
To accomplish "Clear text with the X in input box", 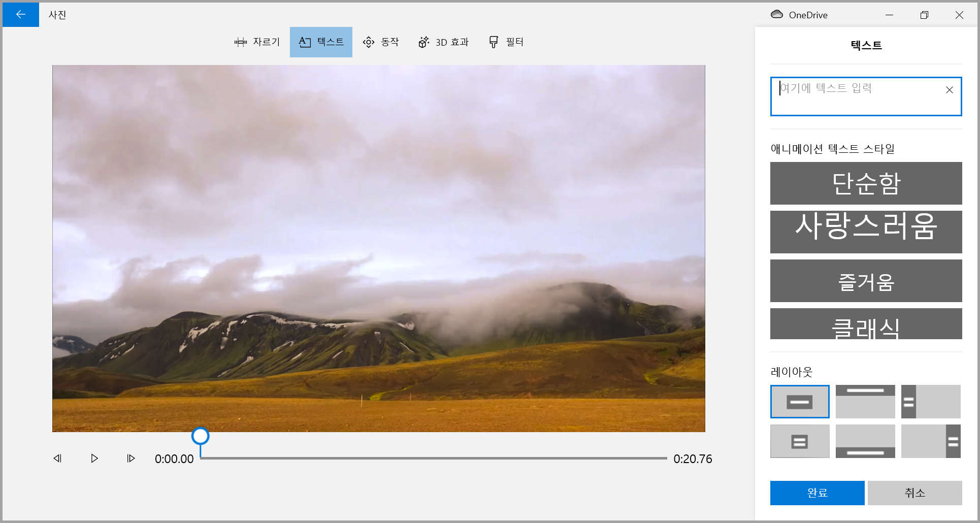I will [x=949, y=90].
